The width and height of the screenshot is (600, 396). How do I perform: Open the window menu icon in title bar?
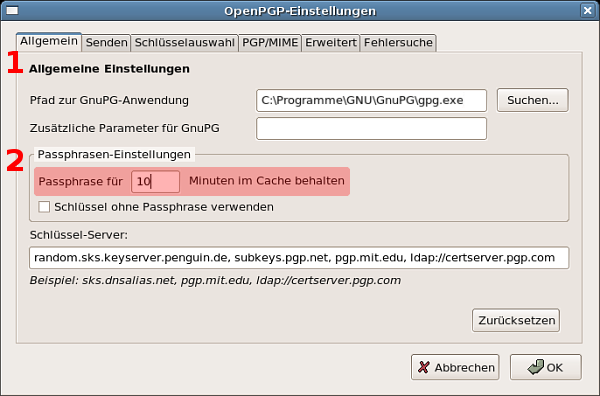point(12,10)
